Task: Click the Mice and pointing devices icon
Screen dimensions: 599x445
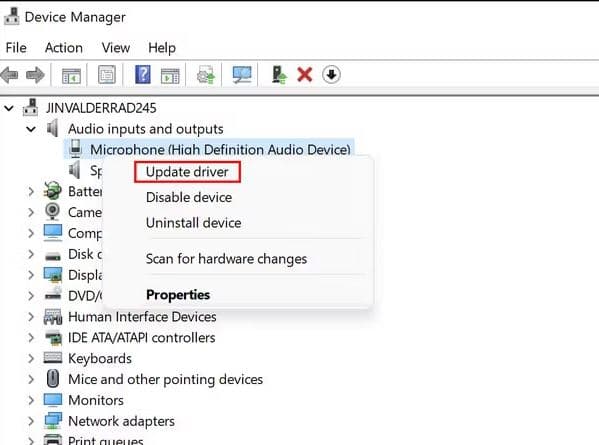Action: tap(53, 379)
